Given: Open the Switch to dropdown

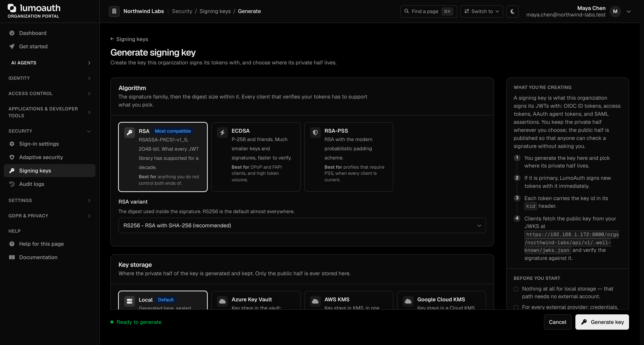Looking at the screenshot, I should 482,11.
